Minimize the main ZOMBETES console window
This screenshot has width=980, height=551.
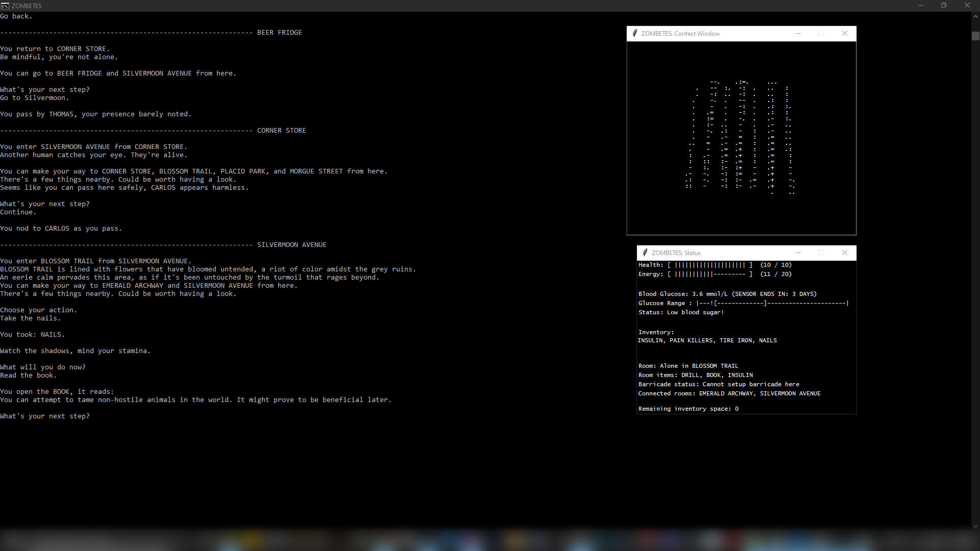coord(921,6)
